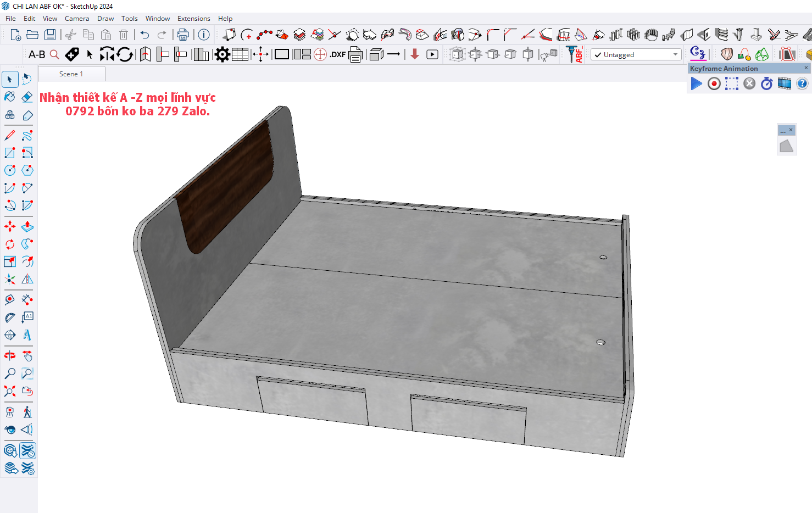This screenshot has height=513, width=812.
Task: Open the Extensions menu
Action: click(x=193, y=19)
